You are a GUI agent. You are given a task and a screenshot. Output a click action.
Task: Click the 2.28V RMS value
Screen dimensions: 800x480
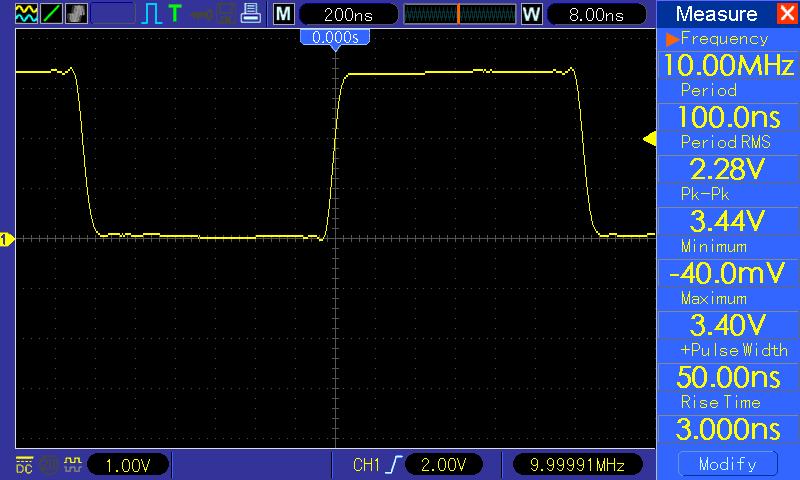728,169
